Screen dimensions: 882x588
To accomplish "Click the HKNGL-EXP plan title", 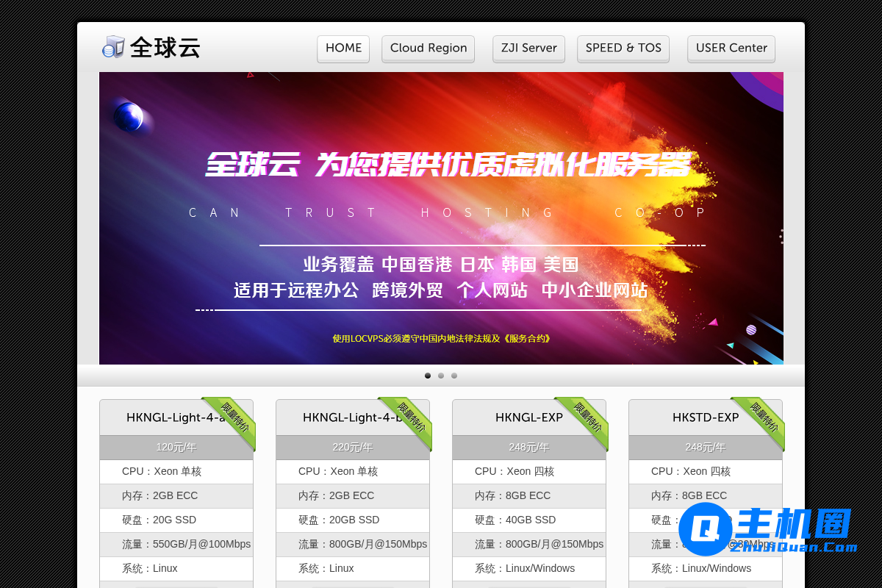I will tap(529, 417).
